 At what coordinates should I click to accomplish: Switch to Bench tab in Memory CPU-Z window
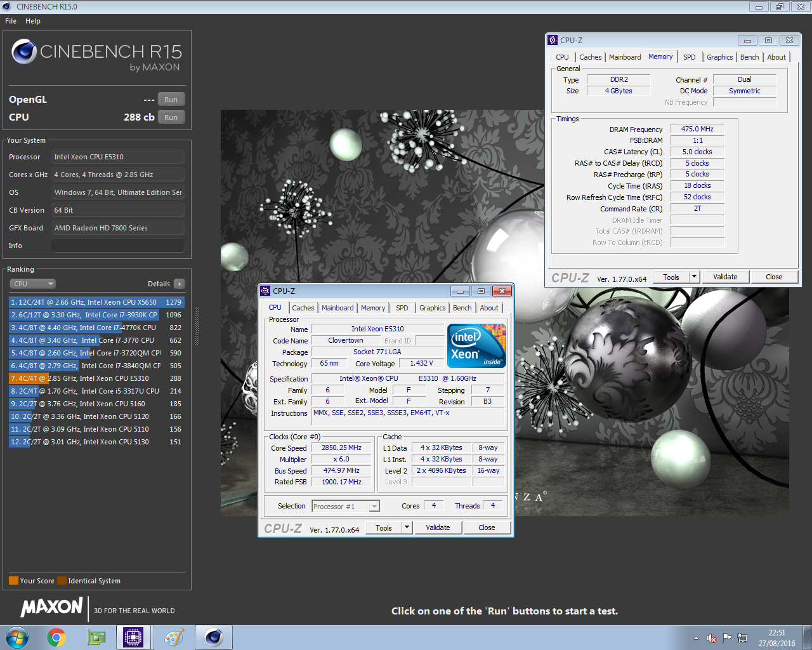point(750,57)
